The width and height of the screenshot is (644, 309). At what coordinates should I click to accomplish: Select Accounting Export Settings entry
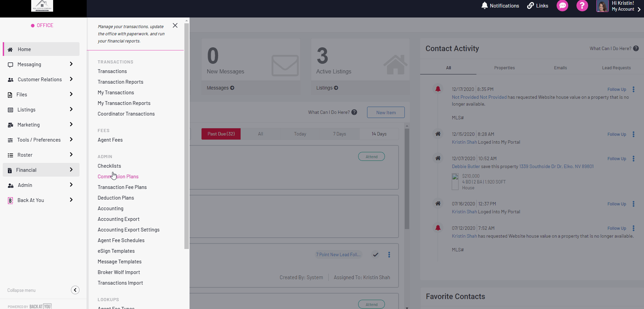[x=129, y=230]
